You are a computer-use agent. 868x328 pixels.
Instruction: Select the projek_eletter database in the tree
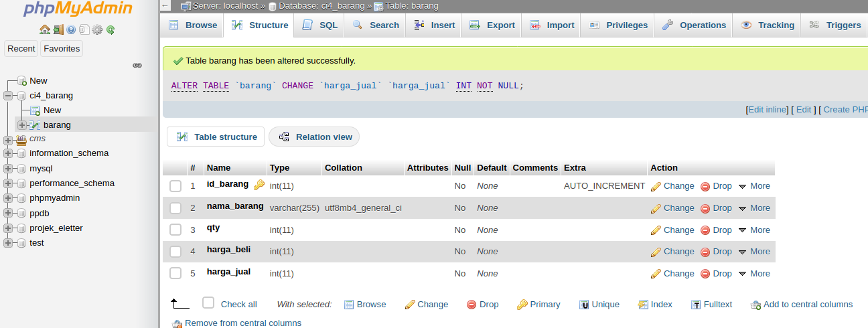tap(56, 228)
